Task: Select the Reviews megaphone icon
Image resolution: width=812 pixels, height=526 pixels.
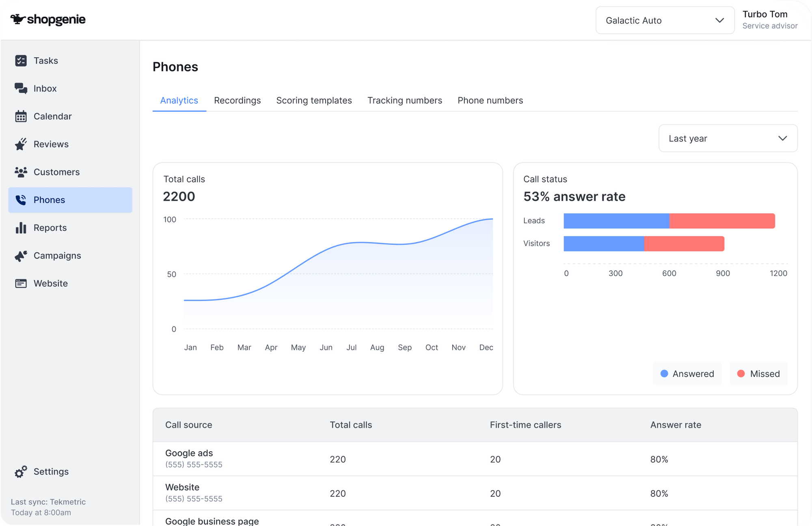Action: (21, 144)
